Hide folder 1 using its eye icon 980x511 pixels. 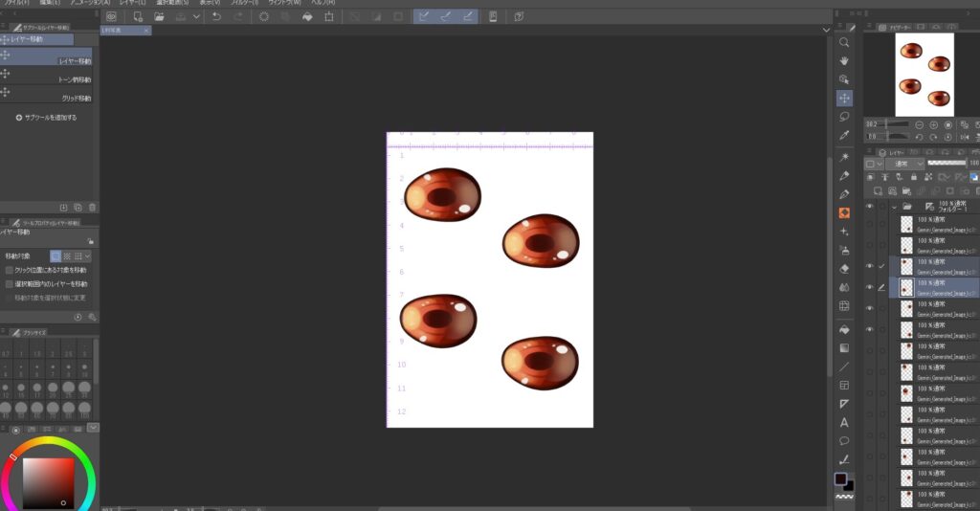(870, 206)
